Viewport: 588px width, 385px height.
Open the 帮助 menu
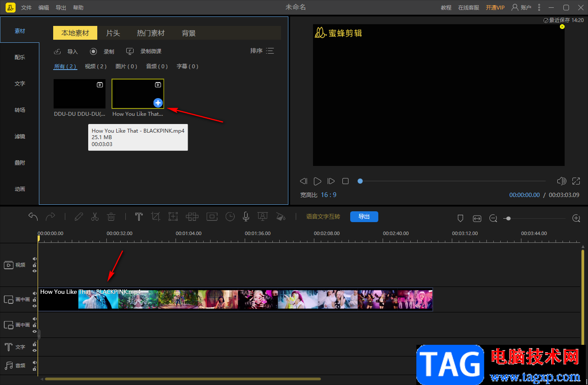click(x=78, y=8)
